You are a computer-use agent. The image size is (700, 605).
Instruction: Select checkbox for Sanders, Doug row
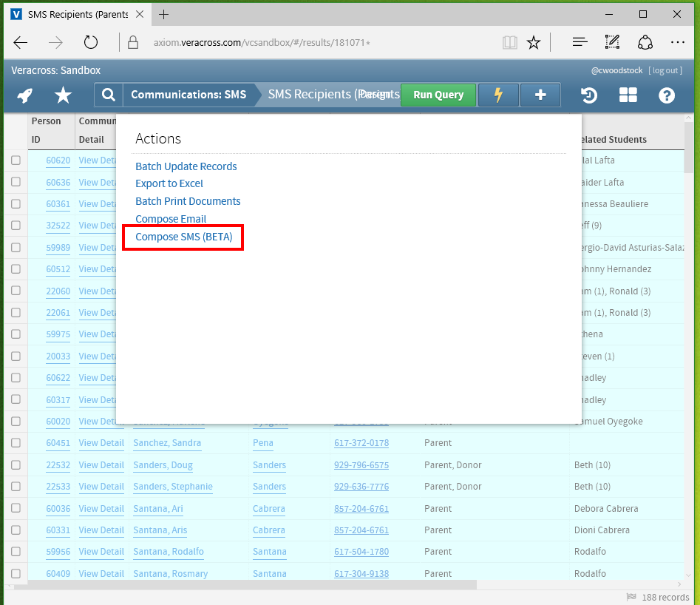(16, 465)
